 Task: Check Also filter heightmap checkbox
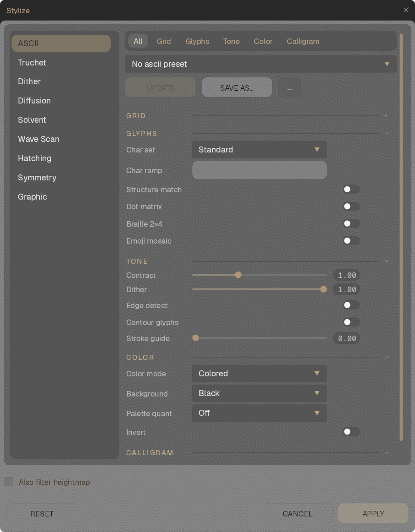(9, 482)
